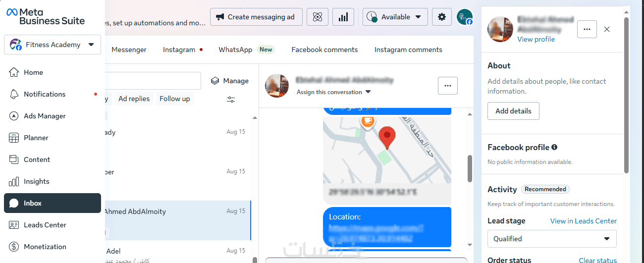Open the automations atom icon

tap(318, 17)
